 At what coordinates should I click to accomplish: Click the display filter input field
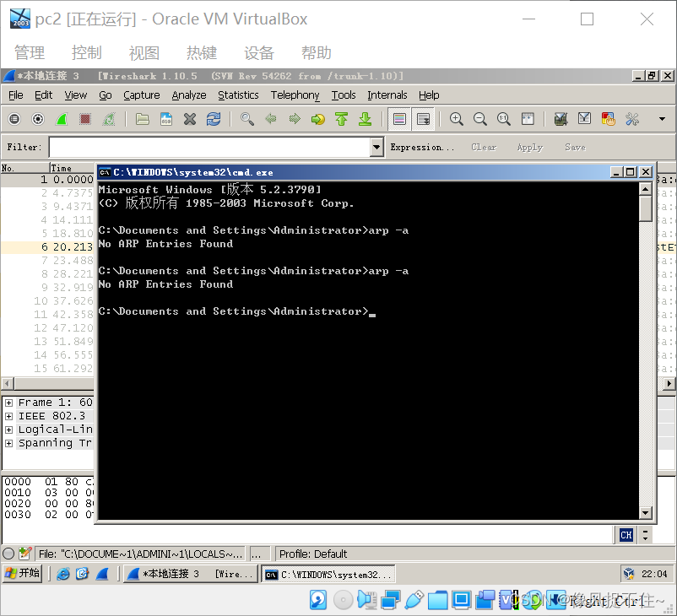[210, 147]
